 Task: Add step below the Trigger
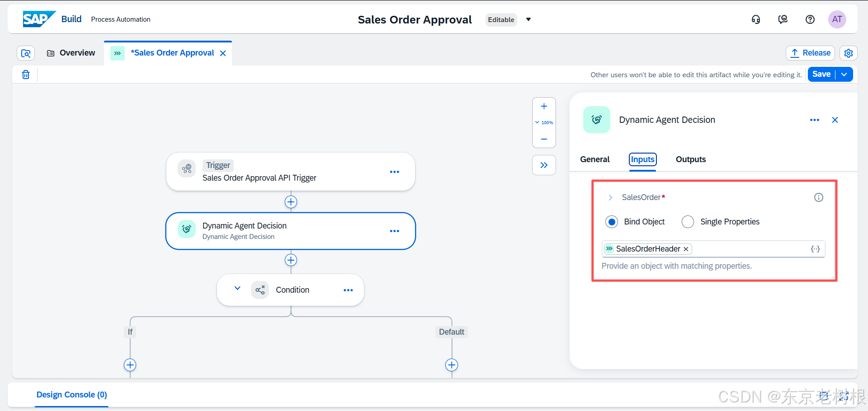point(291,202)
